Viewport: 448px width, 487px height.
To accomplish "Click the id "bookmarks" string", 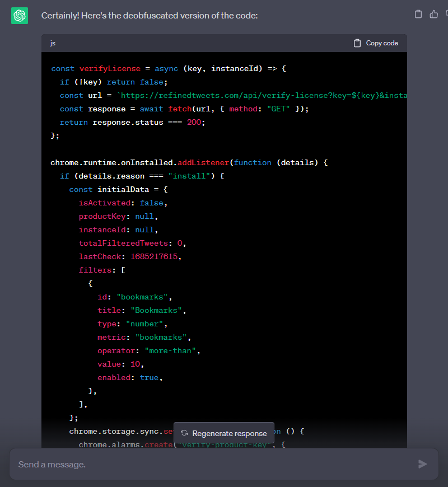I will point(142,297).
